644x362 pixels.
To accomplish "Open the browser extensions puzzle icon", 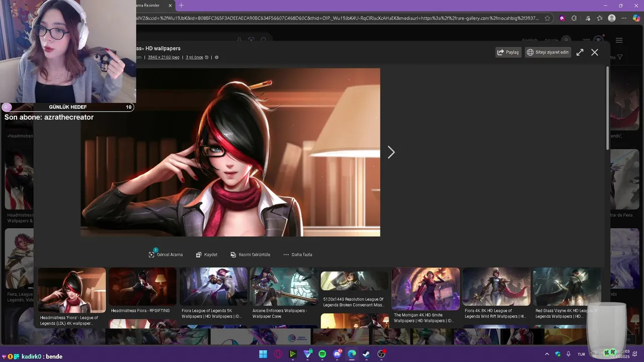I will 574,18.
